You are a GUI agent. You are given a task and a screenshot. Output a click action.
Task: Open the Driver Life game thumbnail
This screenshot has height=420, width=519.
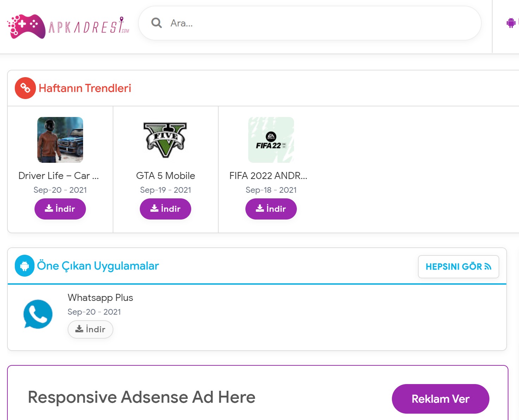point(60,140)
